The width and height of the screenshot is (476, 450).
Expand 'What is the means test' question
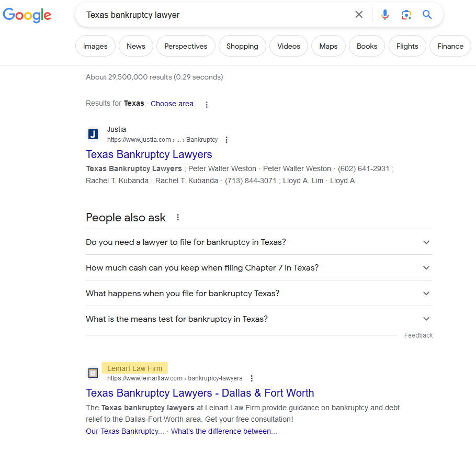(259, 319)
